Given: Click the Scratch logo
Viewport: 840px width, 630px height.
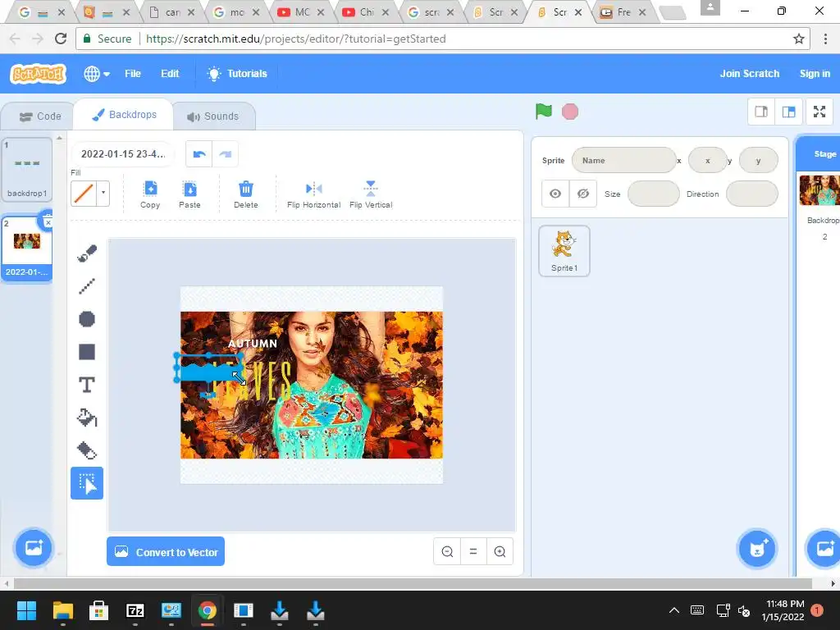Looking at the screenshot, I should [38, 74].
